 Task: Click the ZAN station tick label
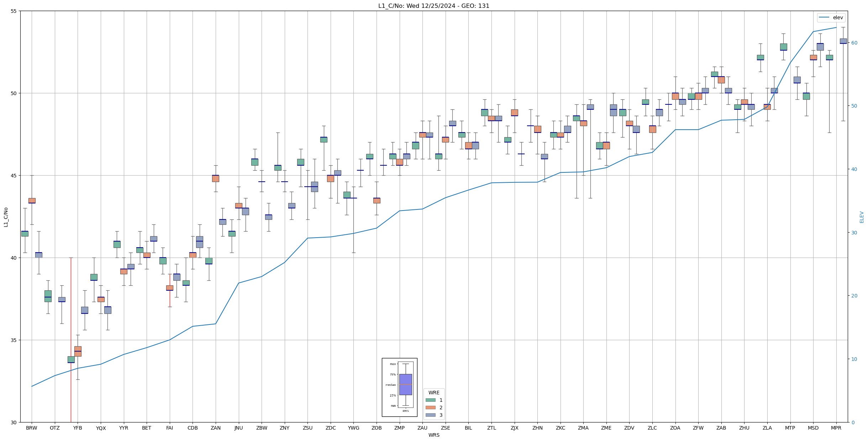(x=216, y=428)
